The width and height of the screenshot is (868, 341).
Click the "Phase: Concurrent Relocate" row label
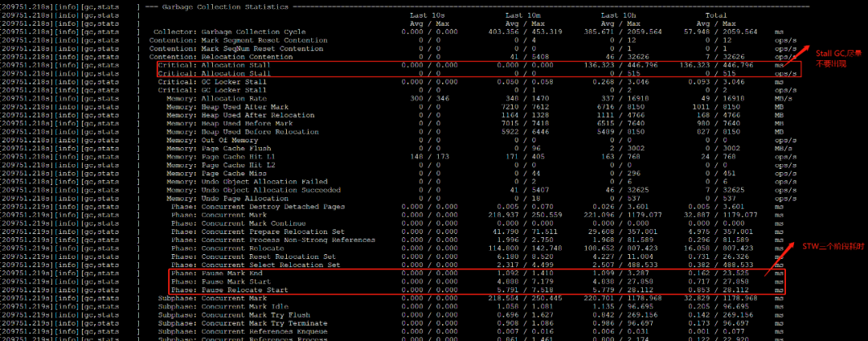[229, 248]
